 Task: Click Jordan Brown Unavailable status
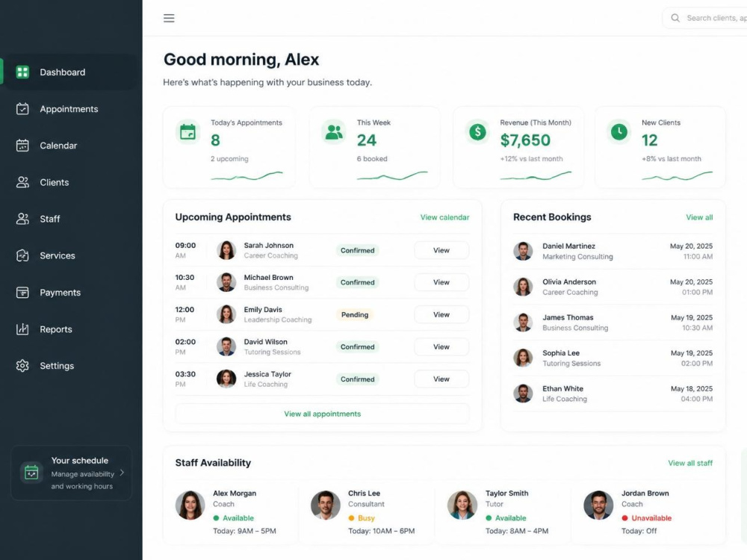[x=646, y=518]
